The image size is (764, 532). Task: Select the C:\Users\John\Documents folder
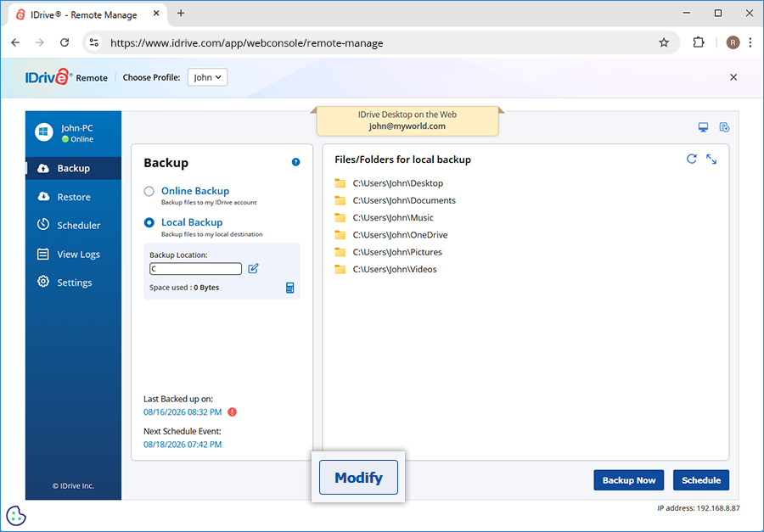(x=395, y=201)
